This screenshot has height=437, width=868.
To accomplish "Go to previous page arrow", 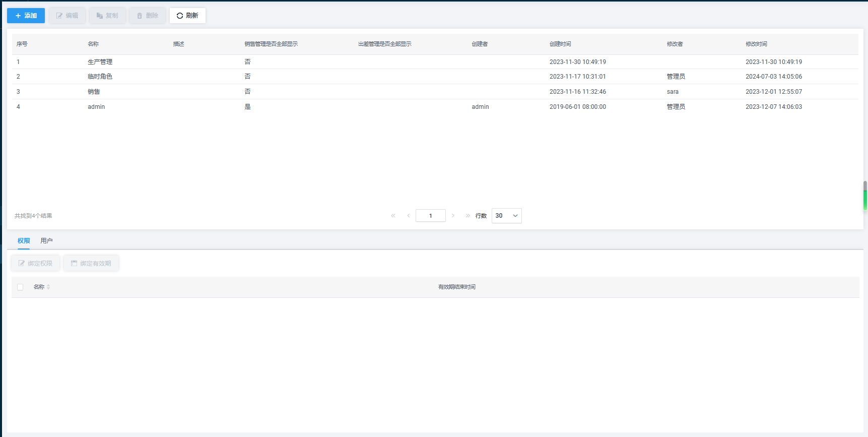I will (x=409, y=216).
